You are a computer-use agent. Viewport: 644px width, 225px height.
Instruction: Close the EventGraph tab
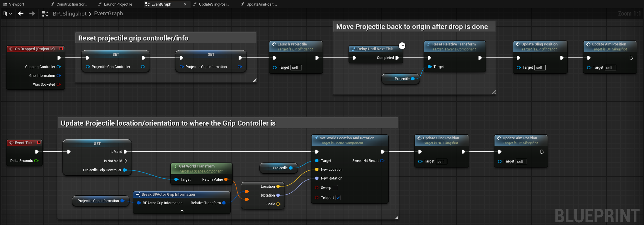pos(185,4)
